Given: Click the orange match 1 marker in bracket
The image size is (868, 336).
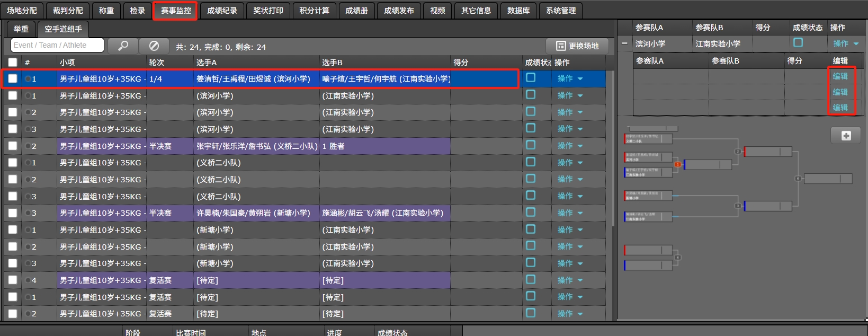Looking at the screenshot, I should tap(677, 165).
